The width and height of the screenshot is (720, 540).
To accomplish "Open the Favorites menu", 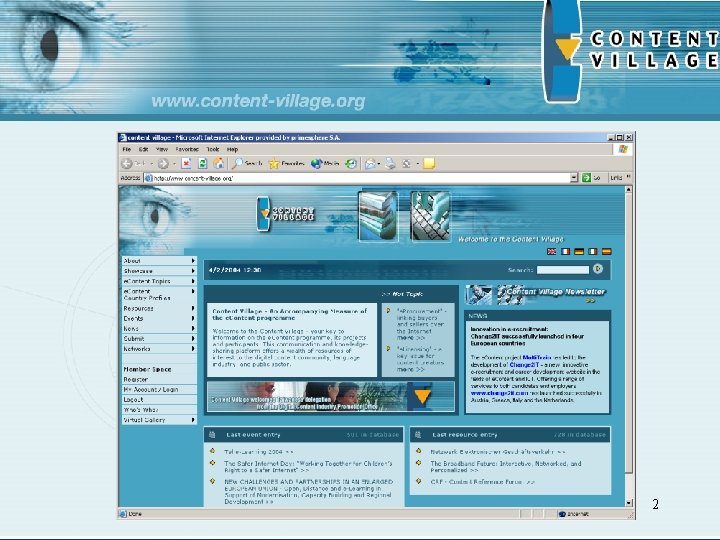I will (187, 149).
